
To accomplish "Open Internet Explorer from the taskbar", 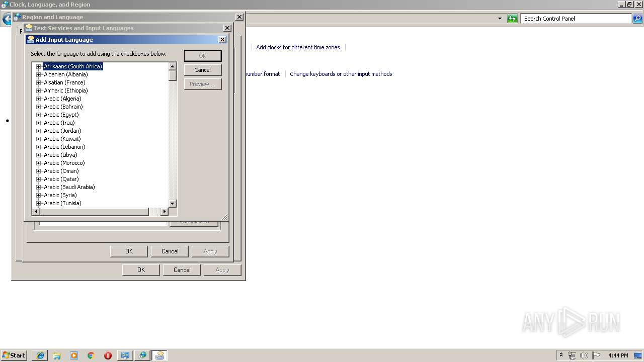I will pos(40,355).
